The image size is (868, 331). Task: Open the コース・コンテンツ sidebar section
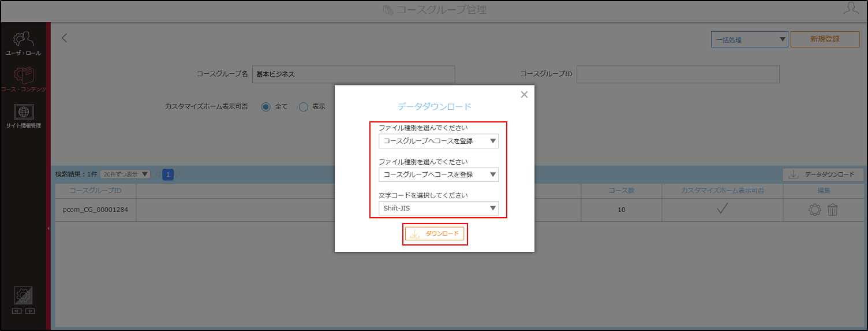pos(24,80)
